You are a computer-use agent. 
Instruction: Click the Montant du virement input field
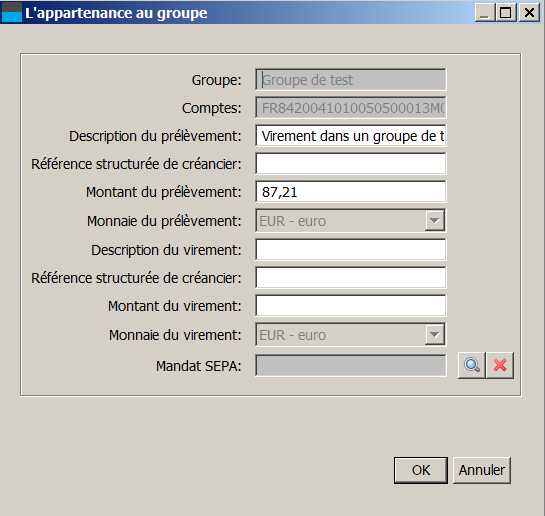[x=351, y=306]
